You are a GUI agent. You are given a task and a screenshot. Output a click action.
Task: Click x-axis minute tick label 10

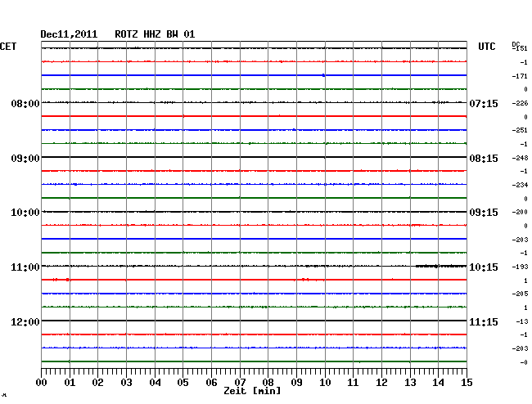click(325, 382)
